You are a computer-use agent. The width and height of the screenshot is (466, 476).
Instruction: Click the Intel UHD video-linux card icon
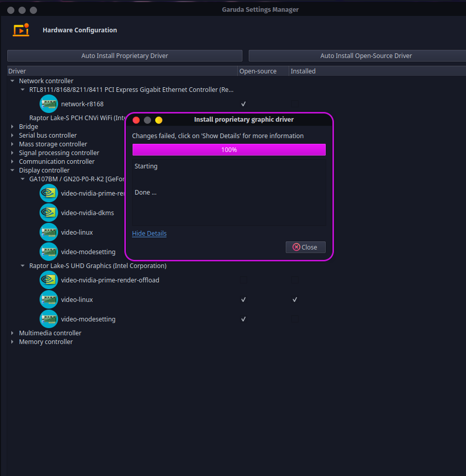coord(49,299)
